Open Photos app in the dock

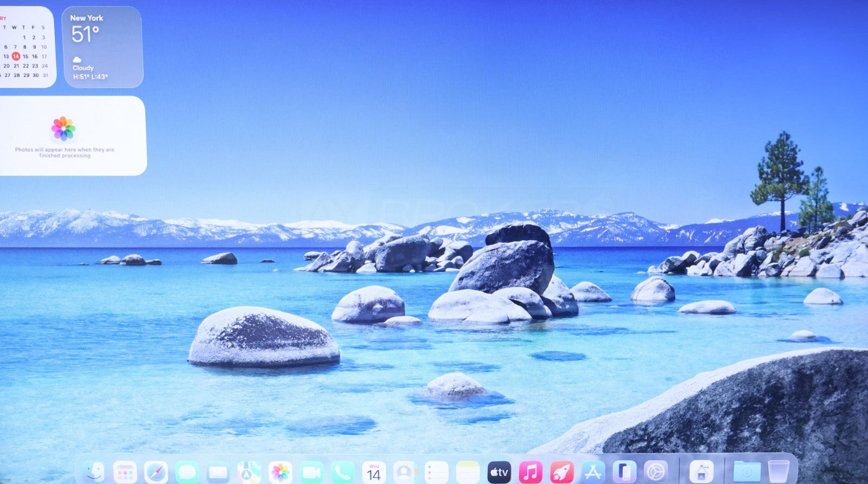(280, 472)
